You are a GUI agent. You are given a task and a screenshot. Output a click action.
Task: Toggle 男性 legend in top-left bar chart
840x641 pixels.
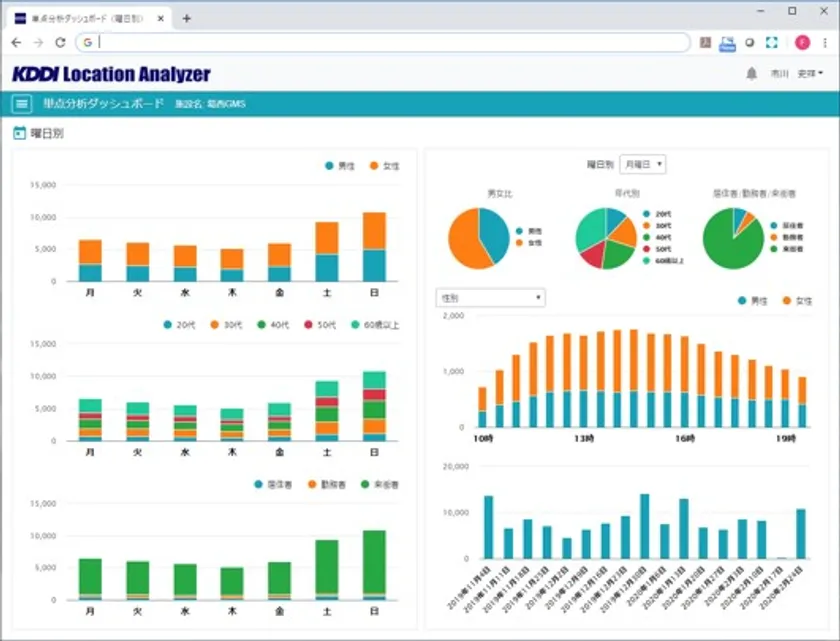click(x=340, y=165)
